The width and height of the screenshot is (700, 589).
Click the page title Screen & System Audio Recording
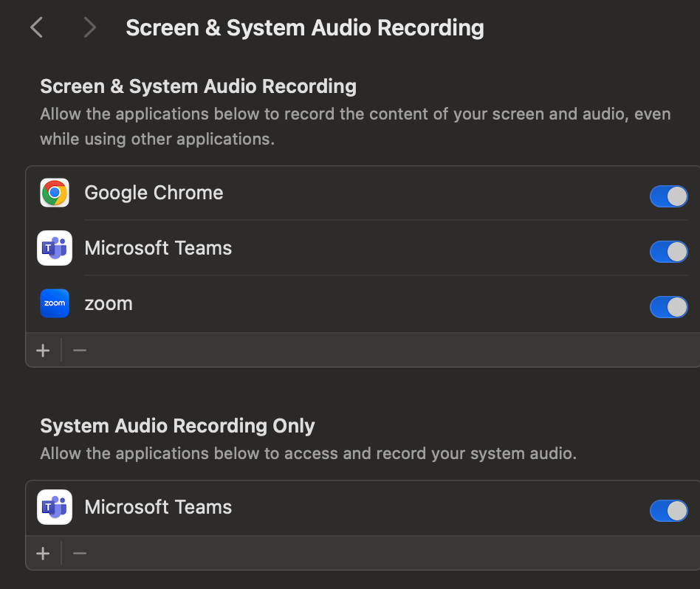(305, 28)
